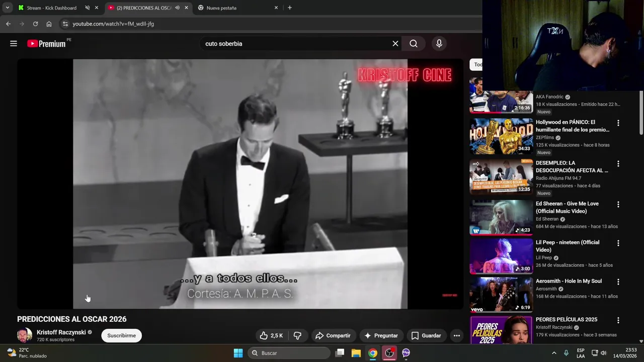Go back with browser back arrow

(x=8, y=24)
